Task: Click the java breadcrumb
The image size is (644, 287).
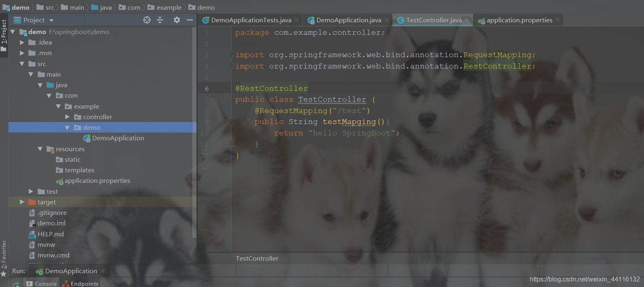Action: pos(102,7)
